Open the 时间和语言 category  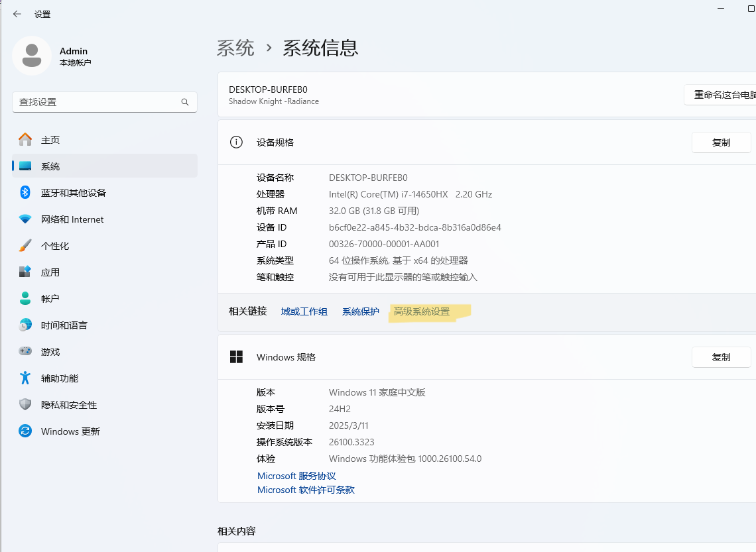105,325
